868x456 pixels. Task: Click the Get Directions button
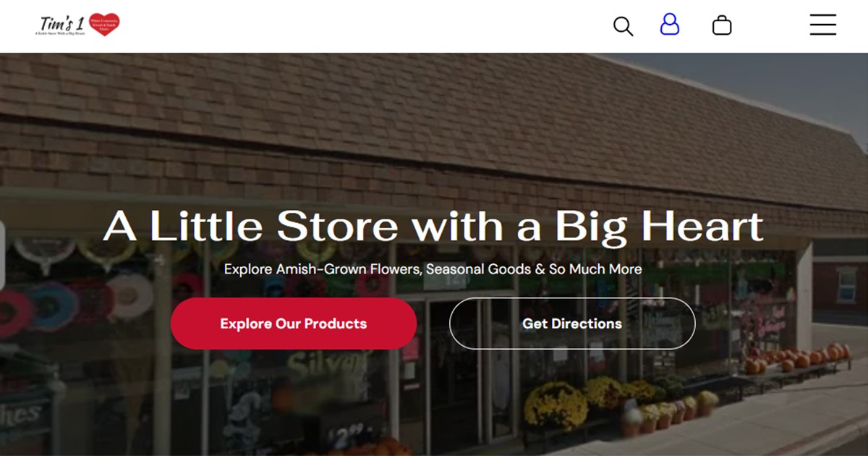[572, 324]
